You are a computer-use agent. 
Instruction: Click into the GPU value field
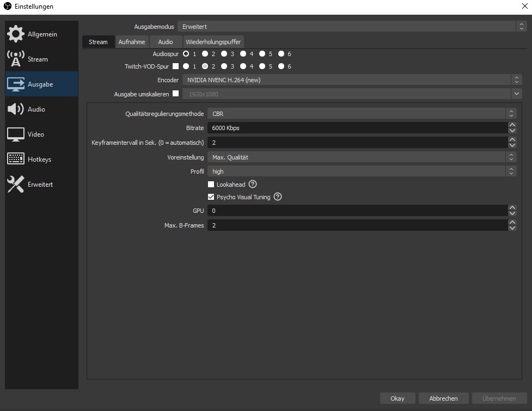[x=358, y=211]
